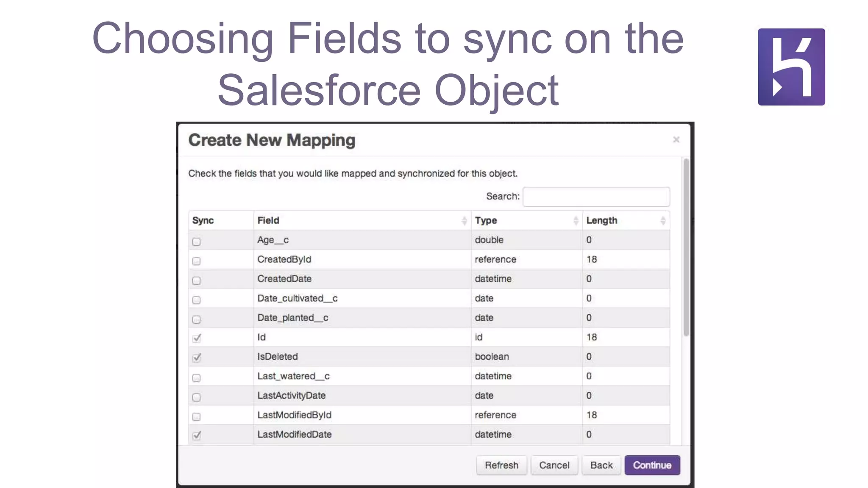
Task: Select the LastModifiedById field name
Action: coord(295,415)
